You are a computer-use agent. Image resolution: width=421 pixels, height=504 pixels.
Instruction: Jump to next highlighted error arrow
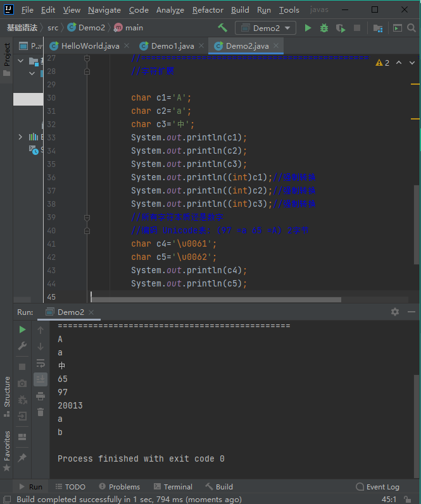pyautogui.click(x=412, y=63)
